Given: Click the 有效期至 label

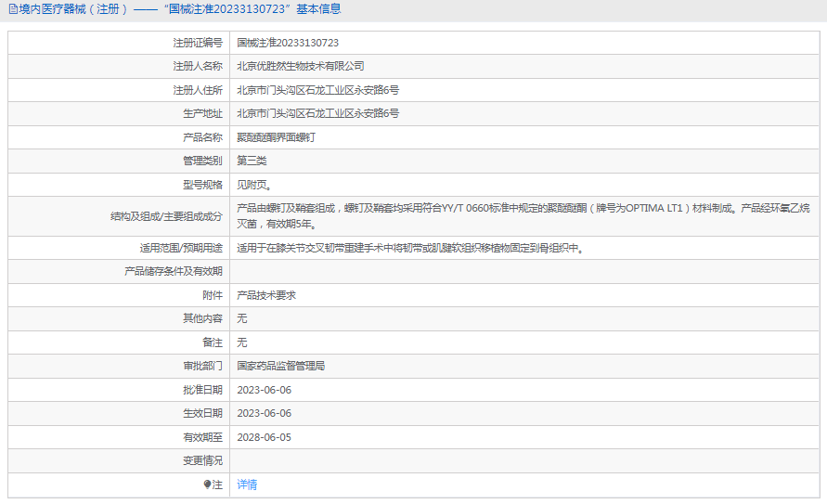Looking at the screenshot, I should pos(202,437).
